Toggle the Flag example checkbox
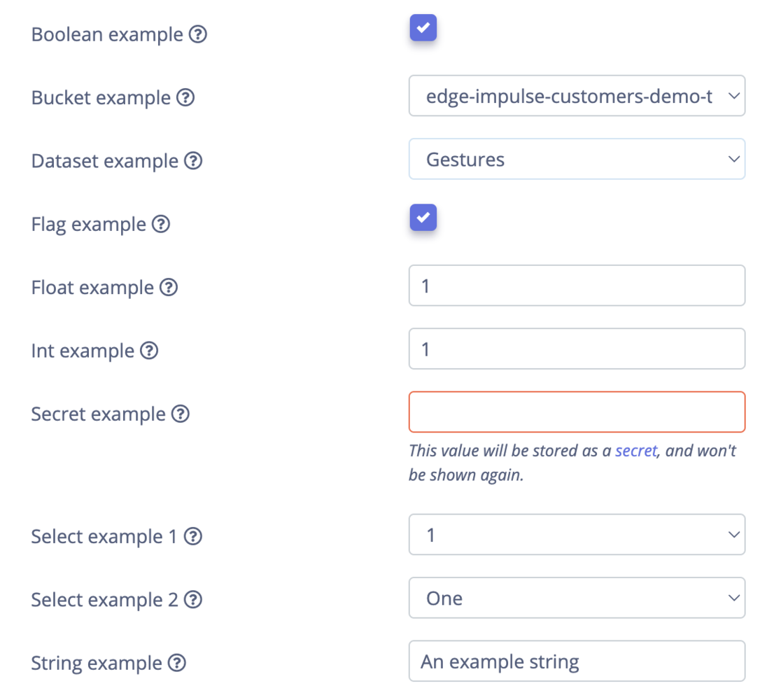The height and width of the screenshot is (700, 774). point(423,218)
